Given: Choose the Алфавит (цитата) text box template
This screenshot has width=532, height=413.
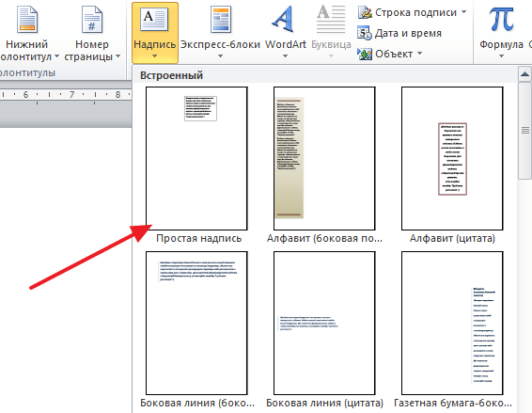Looking at the screenshot, I should point(452,158).
